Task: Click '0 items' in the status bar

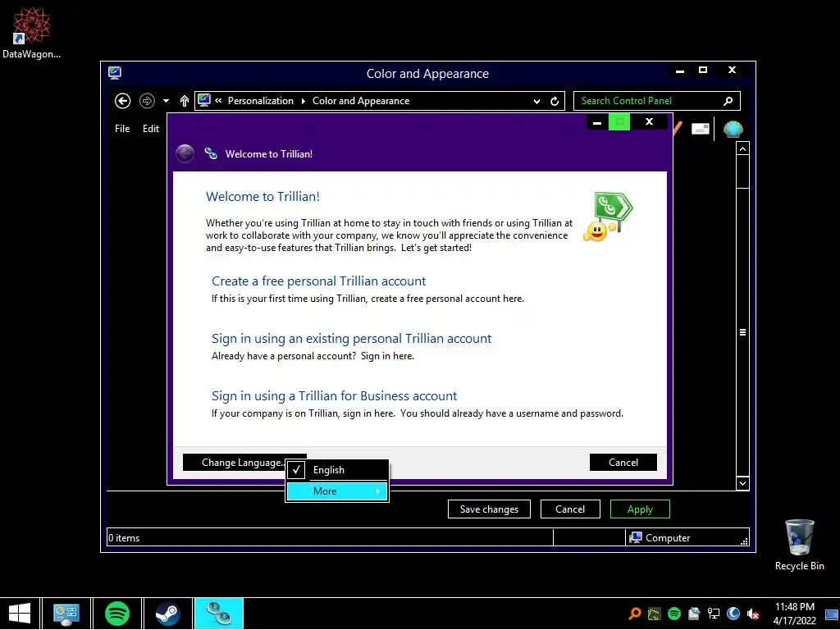Action: tap(124, 538)
